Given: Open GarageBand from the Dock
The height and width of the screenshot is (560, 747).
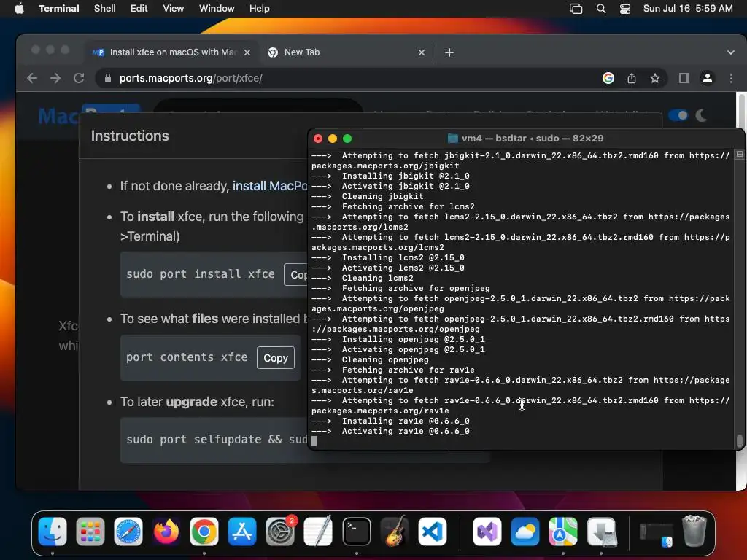Looking at the screenshot, I should coord(395,532).
